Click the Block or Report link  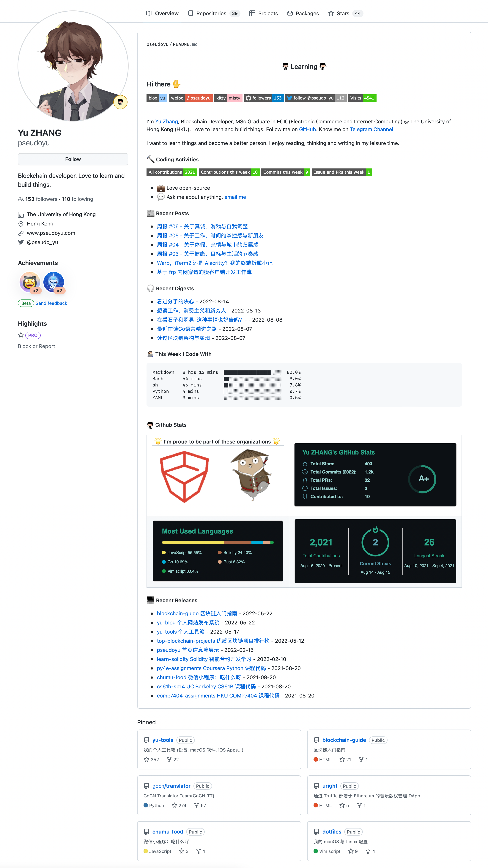tap(36, 346)
